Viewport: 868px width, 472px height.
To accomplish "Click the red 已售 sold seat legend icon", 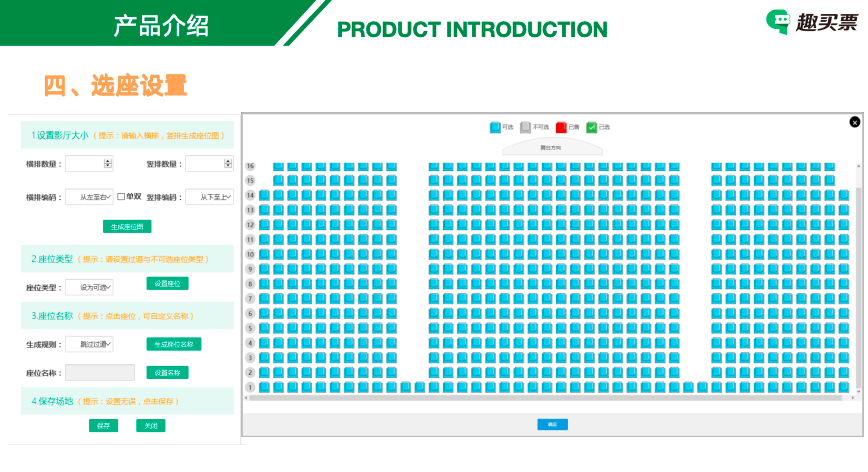I will (x=561, y=127).
